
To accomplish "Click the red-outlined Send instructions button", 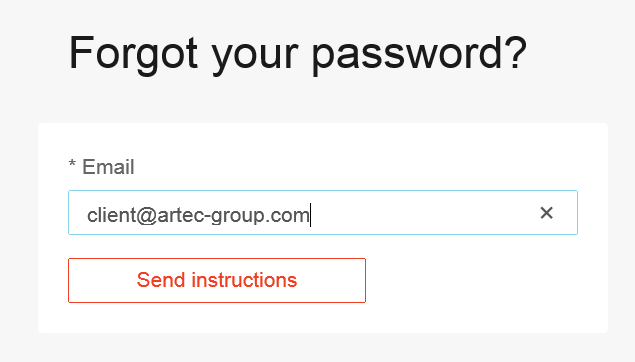I will (217, 280).
